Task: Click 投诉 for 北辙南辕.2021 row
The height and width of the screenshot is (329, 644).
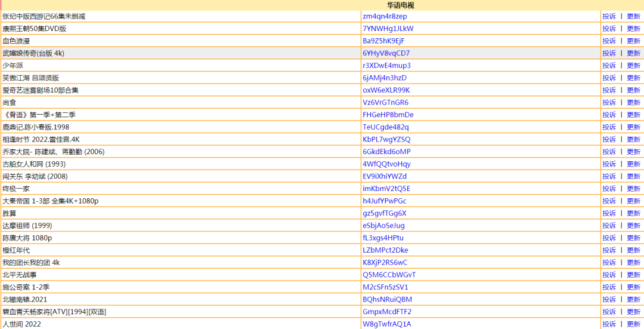Action: coord(609,299)
